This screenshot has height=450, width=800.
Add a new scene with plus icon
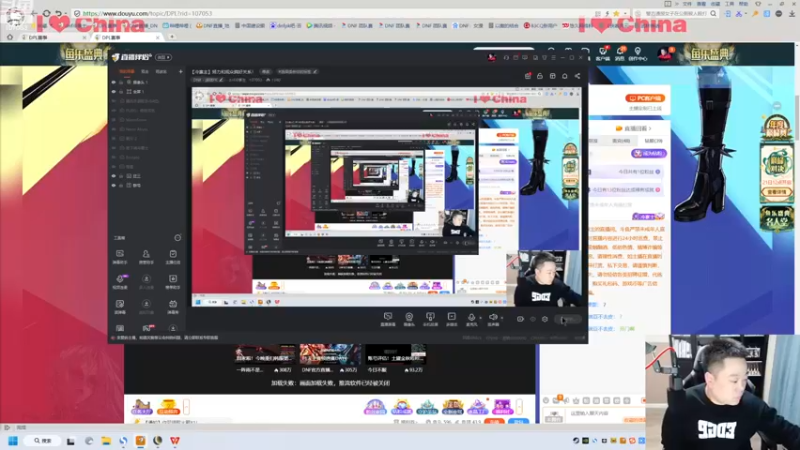point(181,71)
